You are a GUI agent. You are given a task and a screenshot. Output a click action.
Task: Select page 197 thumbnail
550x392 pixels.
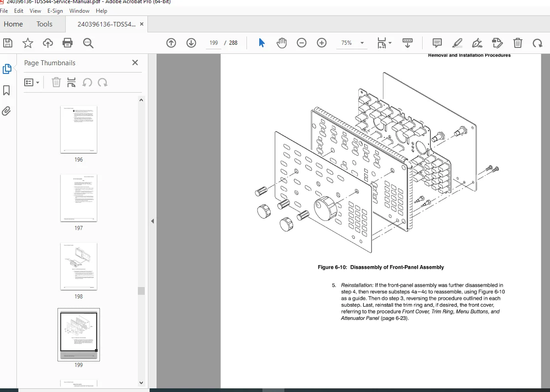[x=79, y=198]
